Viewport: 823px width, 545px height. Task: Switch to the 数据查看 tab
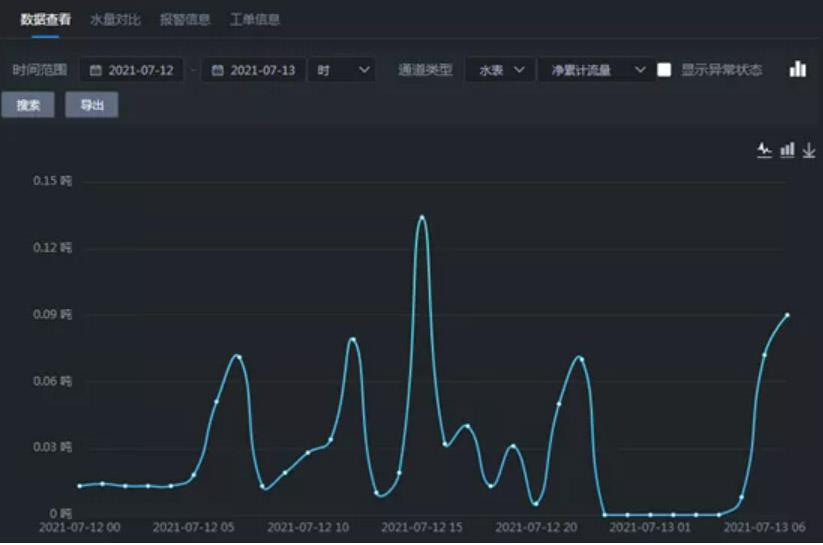click(46, 19)
